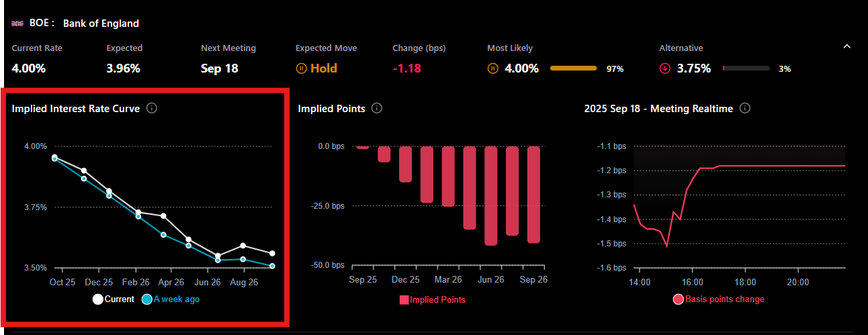Click the 4.00% Current Rate value
This screenshot has height=335, width=868.
click(29, 68)
